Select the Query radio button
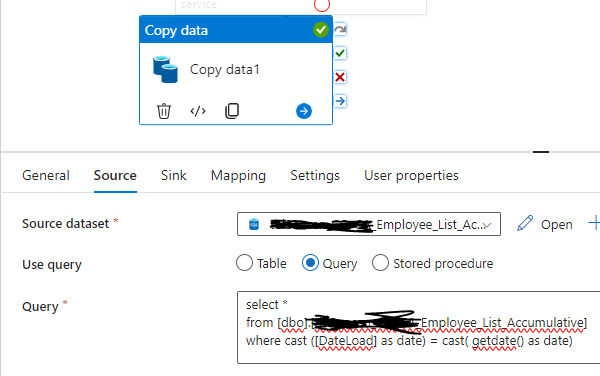 coord(310,263)
